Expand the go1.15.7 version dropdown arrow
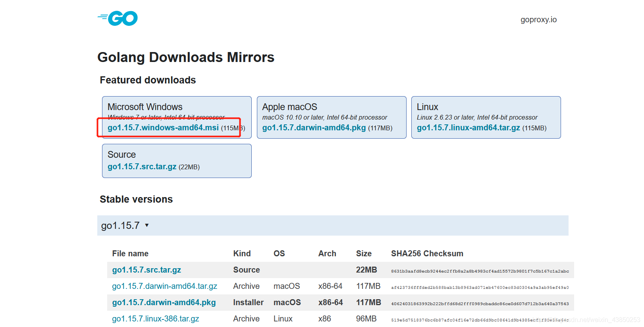644x327 pixels. (x=147, y=225)
